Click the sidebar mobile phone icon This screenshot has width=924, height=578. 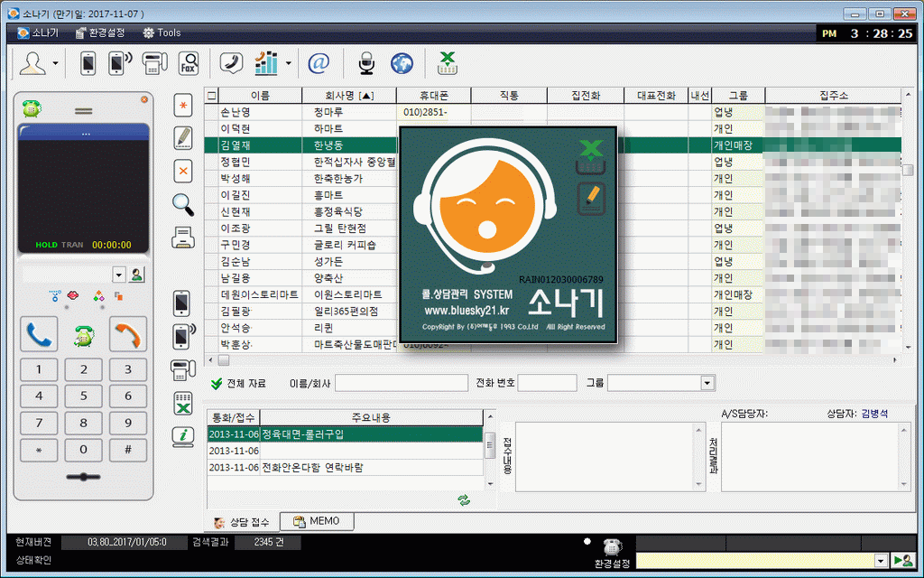[182, 303]
